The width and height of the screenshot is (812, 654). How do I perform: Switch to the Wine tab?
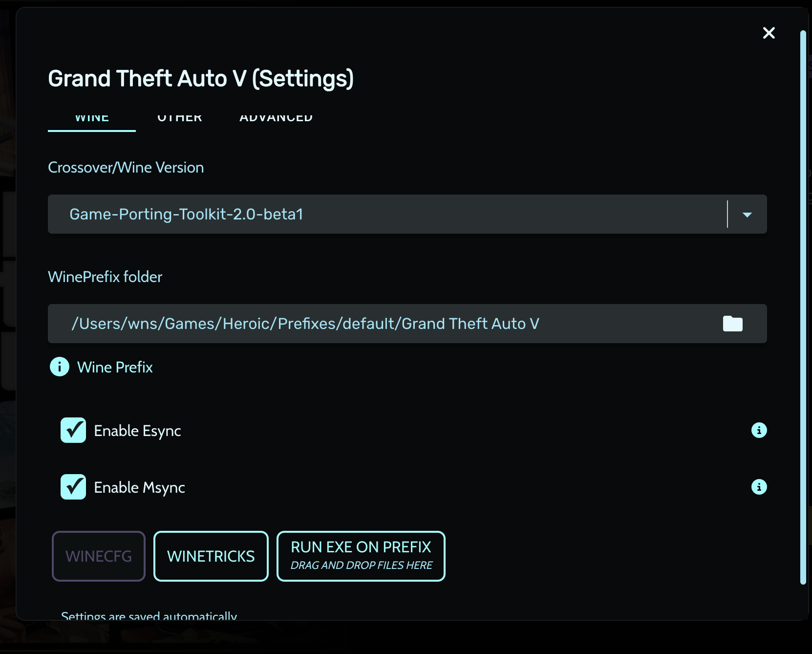tap(92, 119)
